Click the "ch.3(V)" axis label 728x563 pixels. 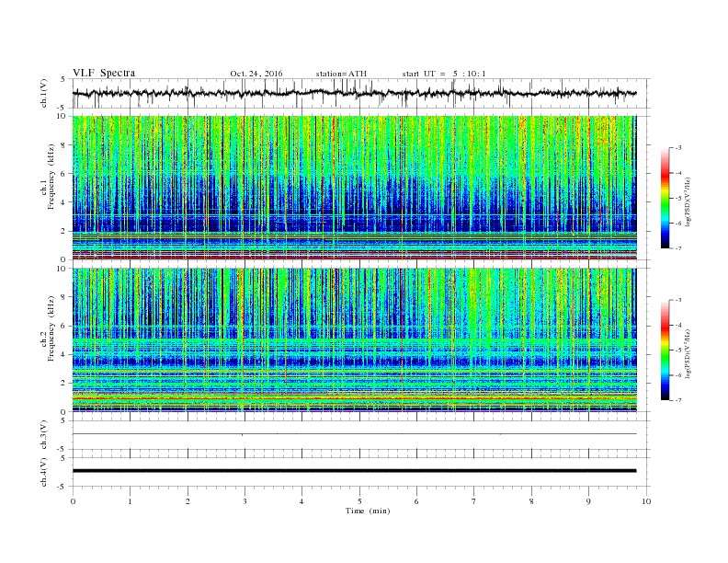44,435
